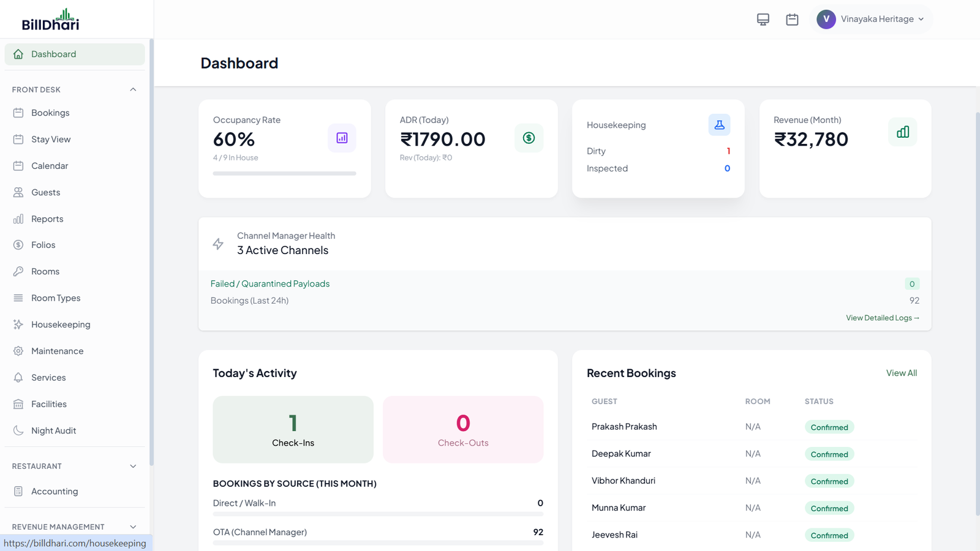Image resolution: width=980 pixels, height=551 pixels.
Task: Open the calendar icon in the header
Action: pos(792,19)
